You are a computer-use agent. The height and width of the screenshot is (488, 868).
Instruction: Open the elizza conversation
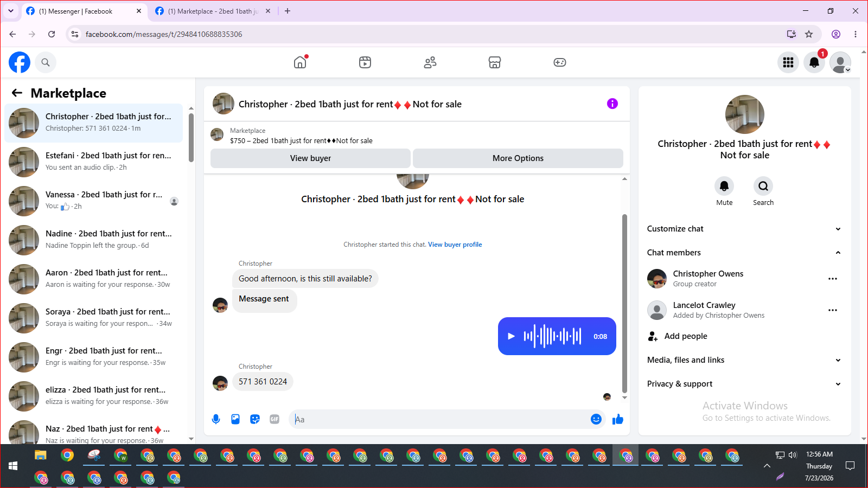[x=94, y=396]
